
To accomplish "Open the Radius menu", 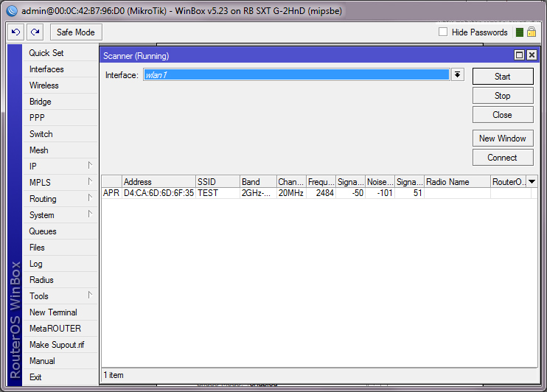I will pos(60,280).
